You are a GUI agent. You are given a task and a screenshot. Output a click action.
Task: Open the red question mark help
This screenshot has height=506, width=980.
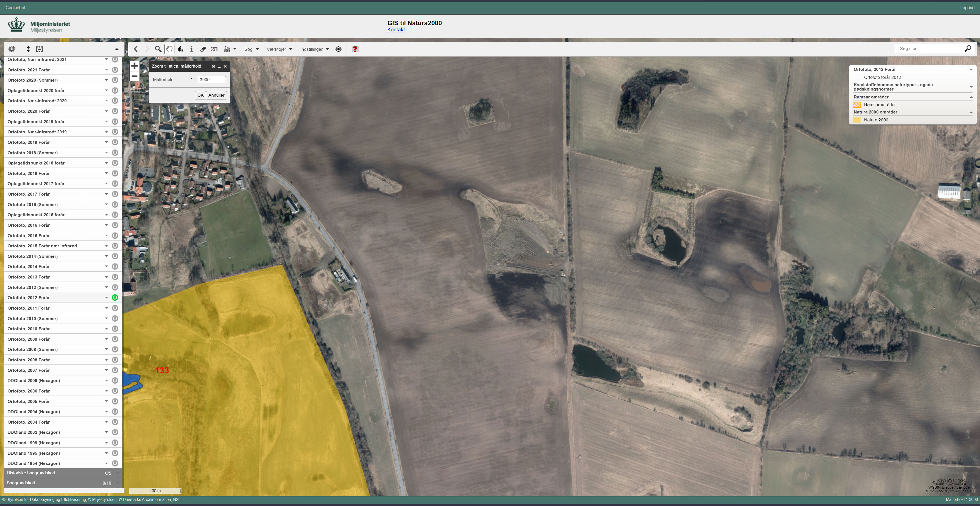[x=355, y=49]
